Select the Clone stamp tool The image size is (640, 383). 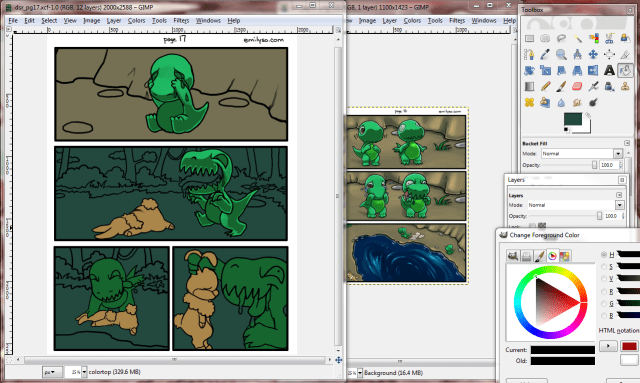(625, 86)
